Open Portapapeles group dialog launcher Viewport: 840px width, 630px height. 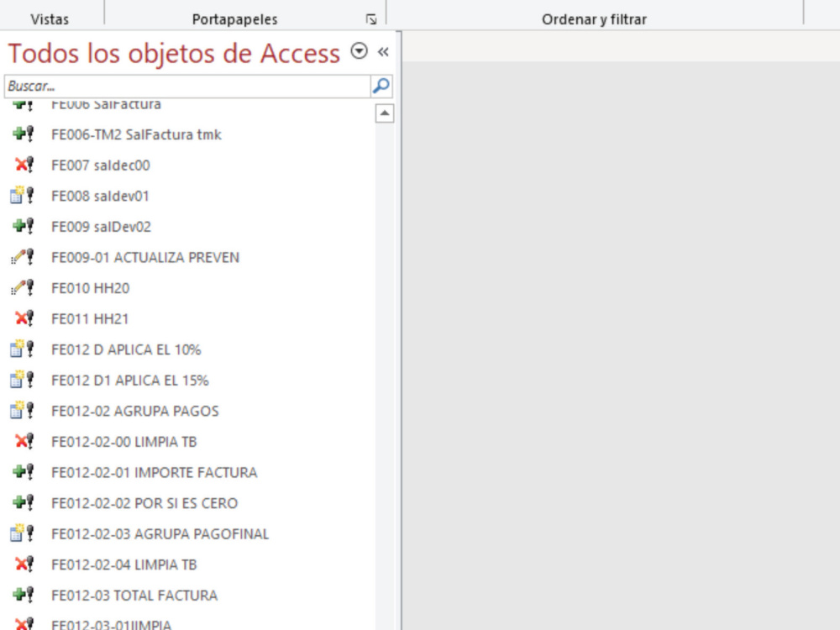pyautogui.click(x=371, y=19)
